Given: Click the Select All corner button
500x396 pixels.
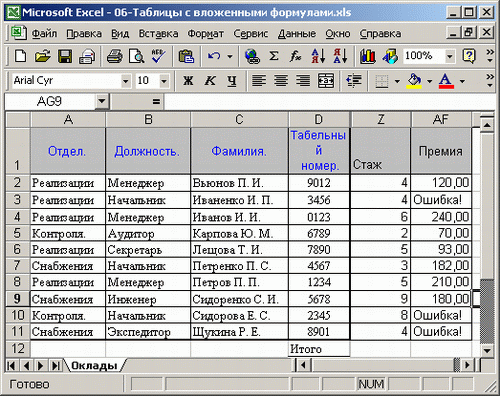Looking at the screenshot, I should (x=18, y=119).
